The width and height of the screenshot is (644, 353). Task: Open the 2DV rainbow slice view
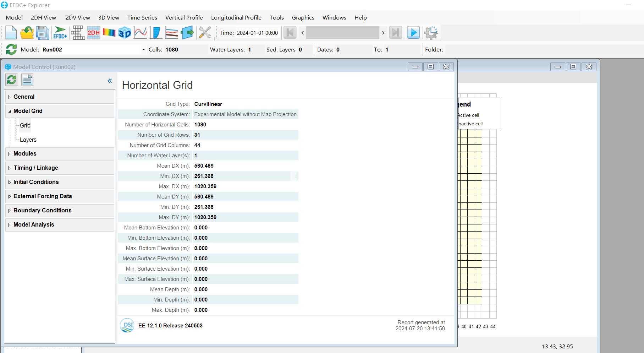(x=109, y=33)
